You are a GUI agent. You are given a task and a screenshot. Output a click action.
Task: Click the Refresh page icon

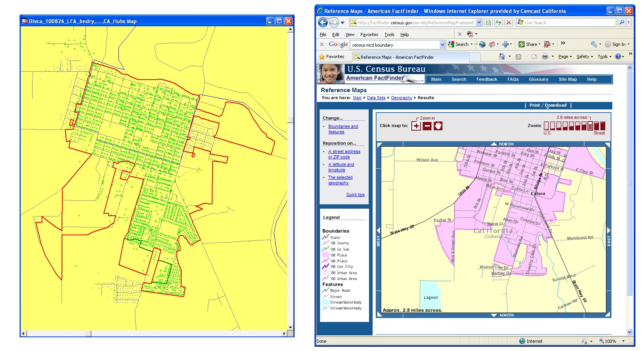(498, 23)
